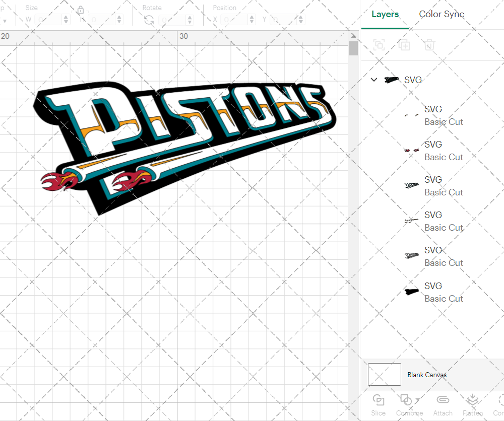The width and height of the screenshot is (504, 421).
Task: Click the Delete layer trash icon
Action: (x=429, y=45)
